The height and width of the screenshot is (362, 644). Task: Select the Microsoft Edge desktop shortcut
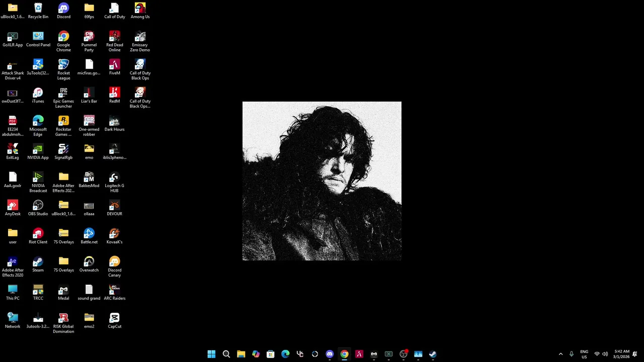click(38, 126)
